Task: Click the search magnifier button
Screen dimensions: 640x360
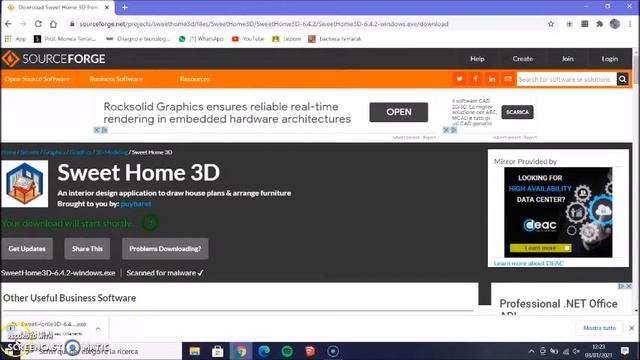Action: pos(622,79)
